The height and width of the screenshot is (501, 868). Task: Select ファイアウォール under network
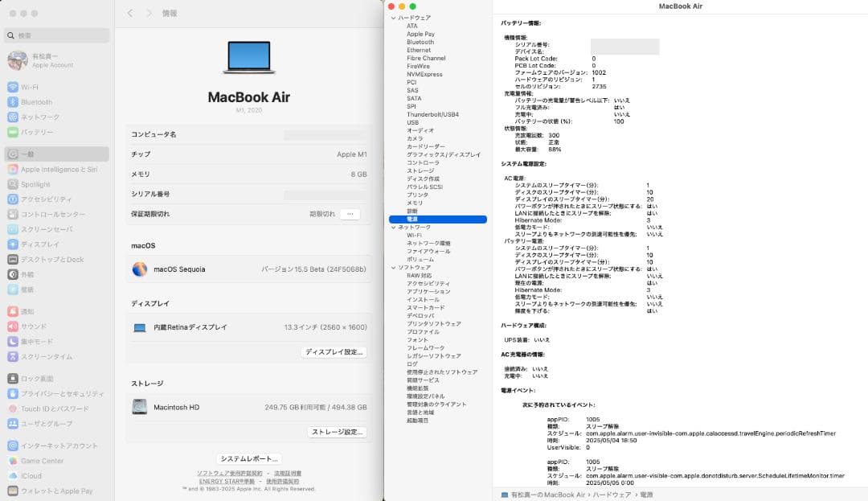pos(428,252)
